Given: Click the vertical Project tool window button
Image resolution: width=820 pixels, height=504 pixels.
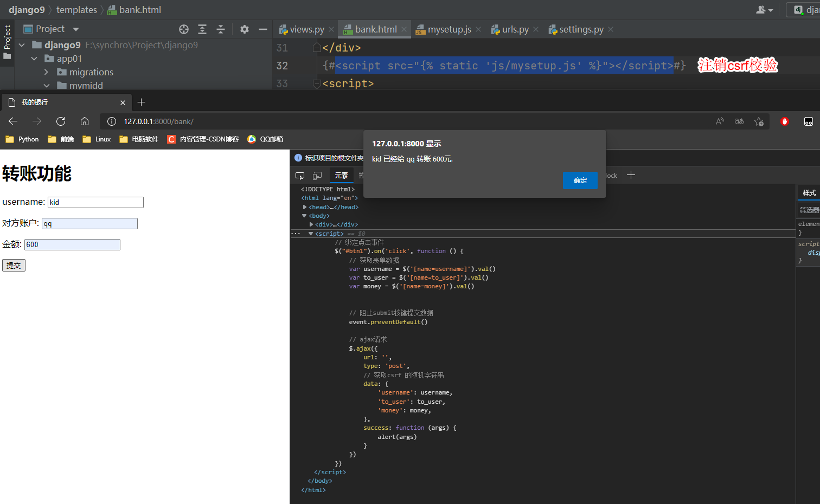Looking at the screenshot, I should point(7,43).
